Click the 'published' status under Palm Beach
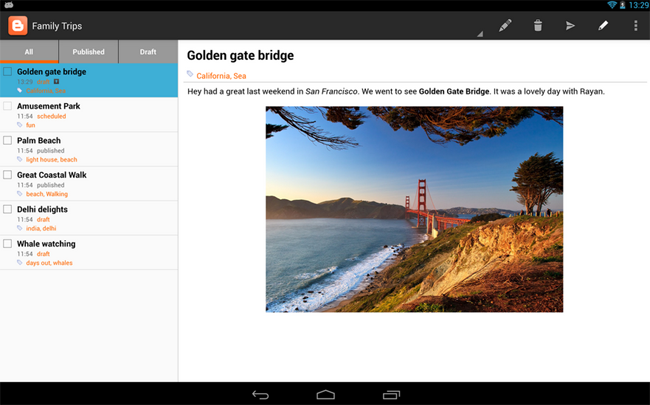Viewport: 650px width, 405px height. [x=51, y=150]
